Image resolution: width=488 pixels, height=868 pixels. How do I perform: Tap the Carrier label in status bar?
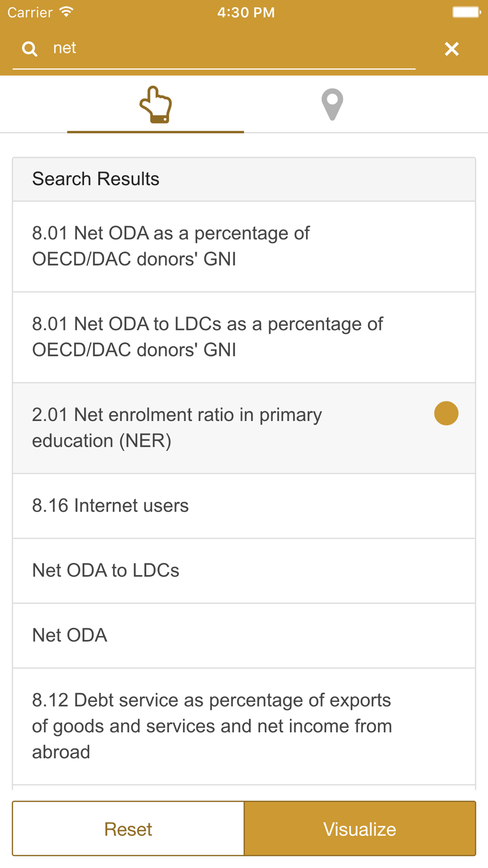coord(30,13)
